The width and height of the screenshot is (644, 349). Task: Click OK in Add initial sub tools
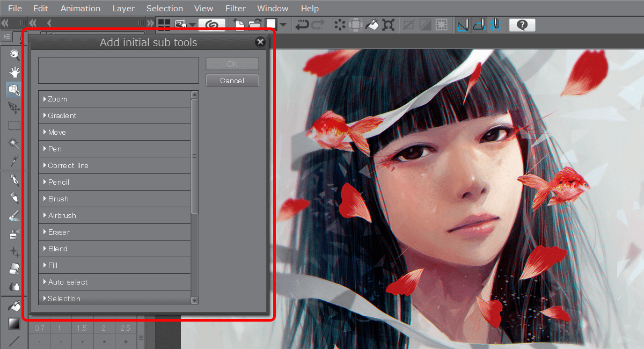point(232,64)
